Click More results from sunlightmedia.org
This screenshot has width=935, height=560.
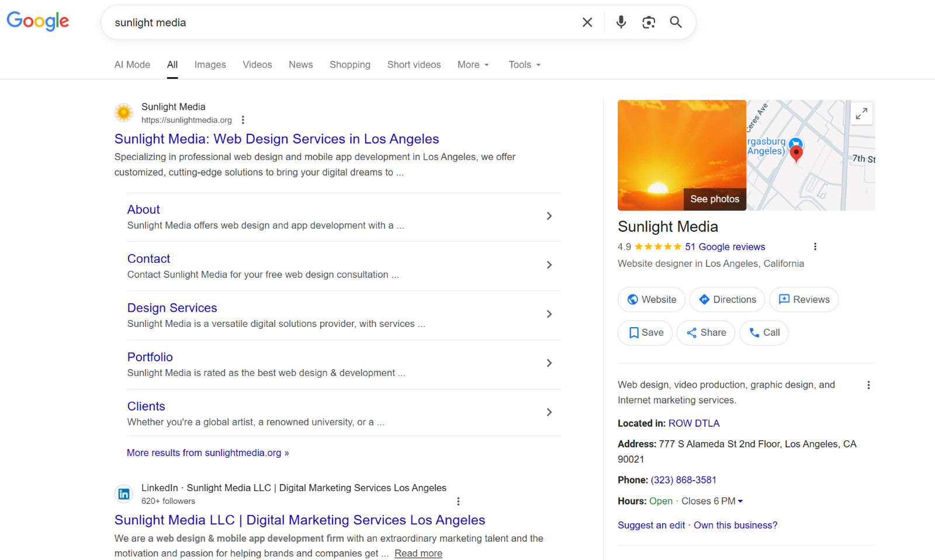(208, 453)
